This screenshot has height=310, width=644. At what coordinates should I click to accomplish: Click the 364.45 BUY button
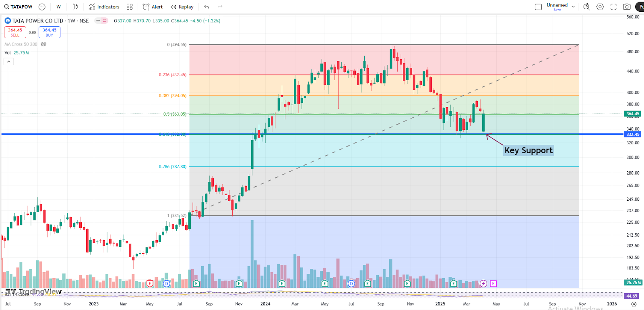click(50, 32)
